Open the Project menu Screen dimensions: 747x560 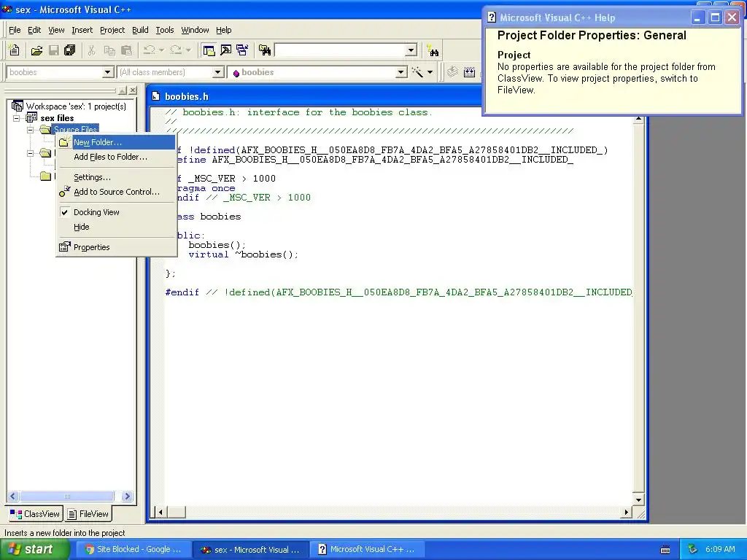coord(112,30)
